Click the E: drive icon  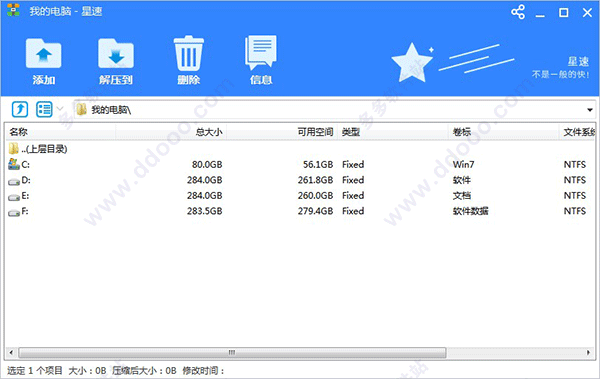(14, 197)
